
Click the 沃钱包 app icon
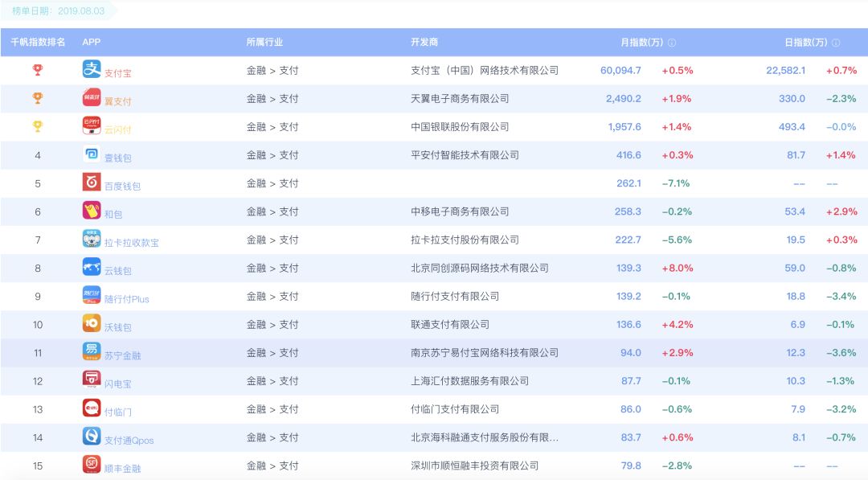92,323
